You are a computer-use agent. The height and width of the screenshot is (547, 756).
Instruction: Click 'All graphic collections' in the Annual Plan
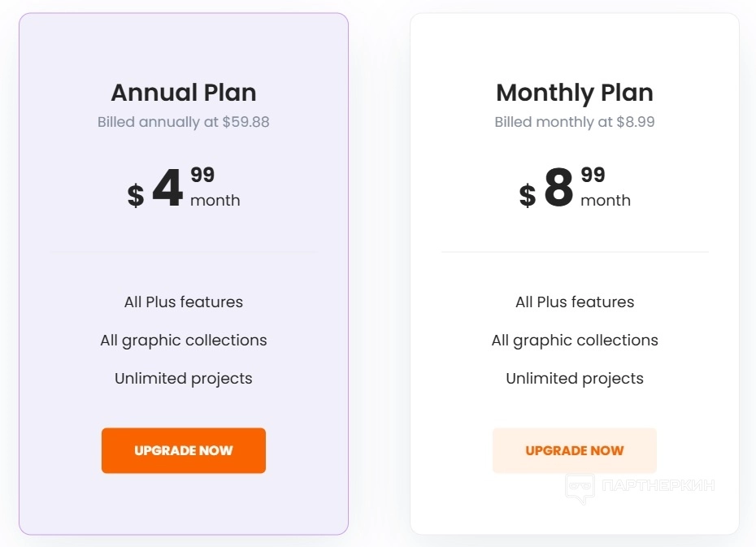click(x=184, y=341)
